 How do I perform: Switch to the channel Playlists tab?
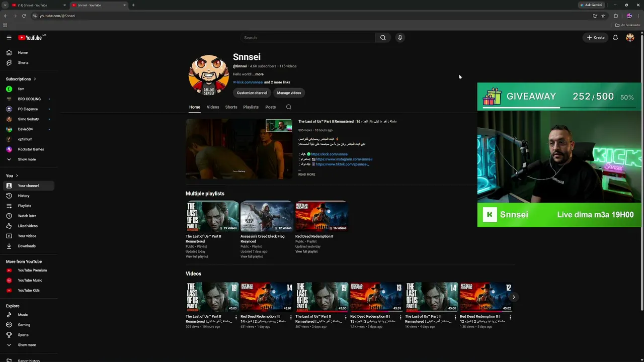coord(251,107)
